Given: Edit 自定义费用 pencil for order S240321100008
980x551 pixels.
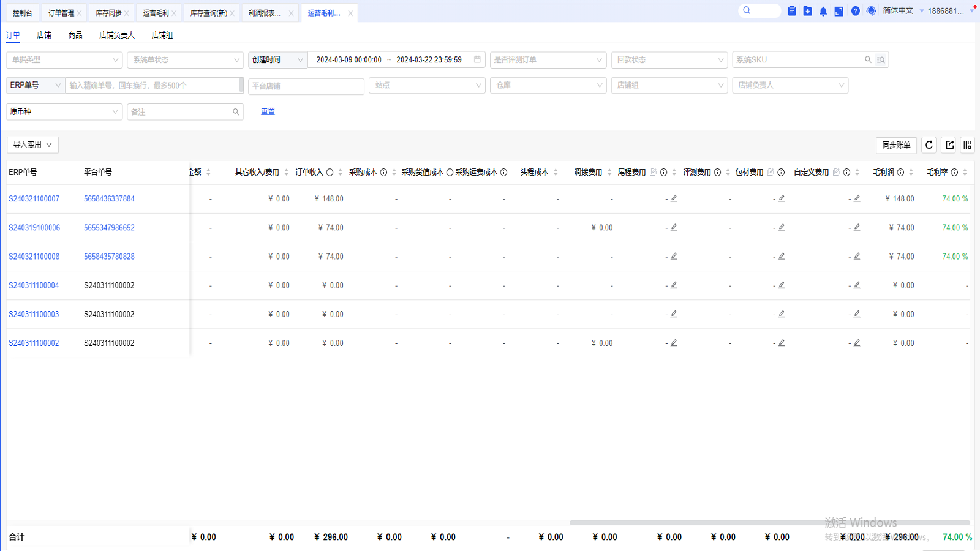Looking at the screenshot, I should [857, 256].
